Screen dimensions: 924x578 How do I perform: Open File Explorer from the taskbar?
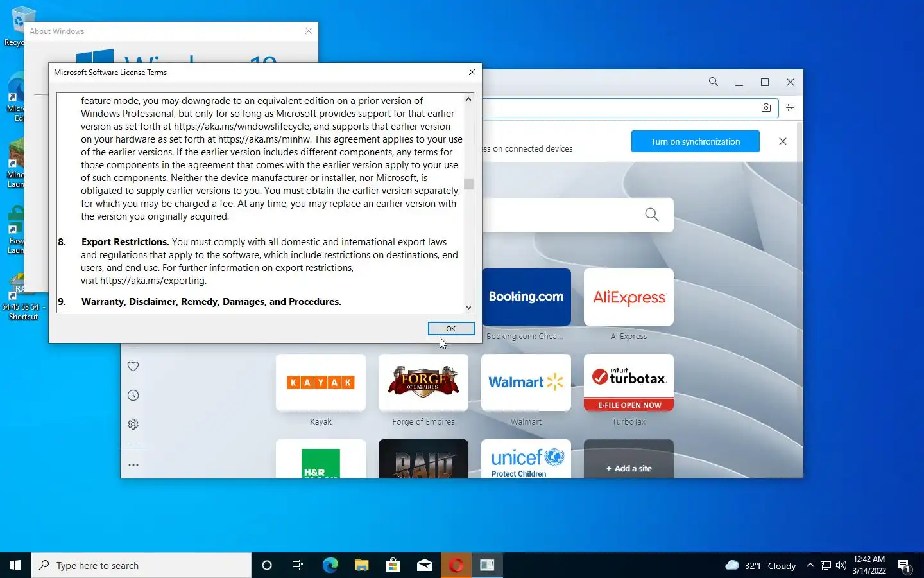[x=361, y=565]
